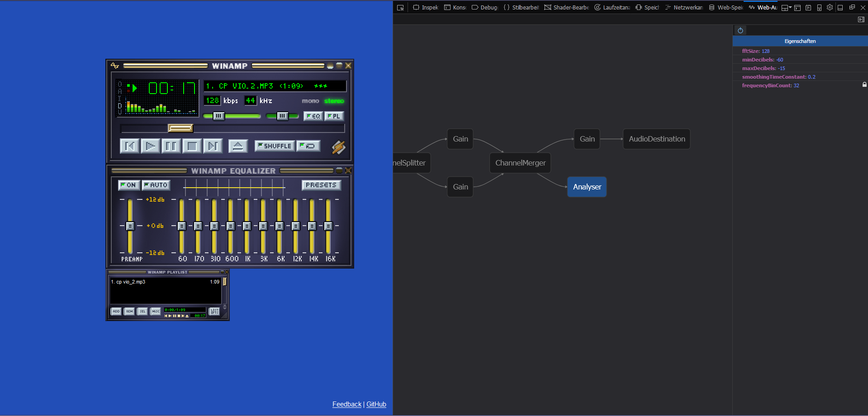868x416 pixels.
Task: Click the +12 db equalizer label
Action: coord(155,199)
